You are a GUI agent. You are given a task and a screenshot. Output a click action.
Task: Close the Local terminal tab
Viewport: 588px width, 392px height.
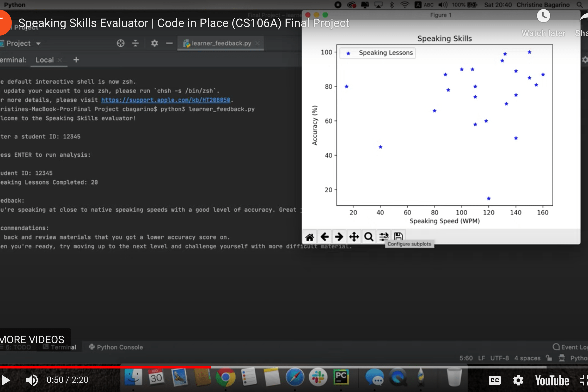click(x=59, y=60)
